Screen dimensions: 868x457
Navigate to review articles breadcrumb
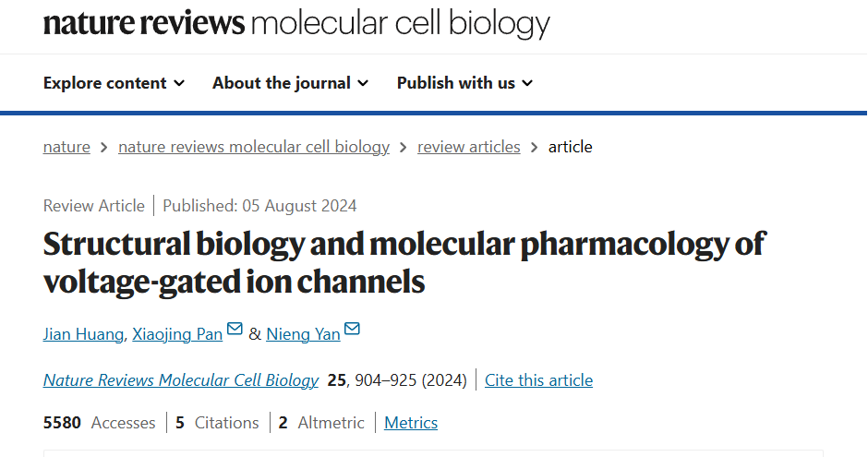point(469,147)
